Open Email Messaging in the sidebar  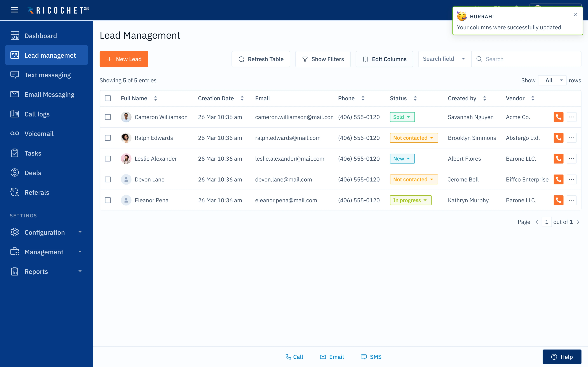coord(46,94)
